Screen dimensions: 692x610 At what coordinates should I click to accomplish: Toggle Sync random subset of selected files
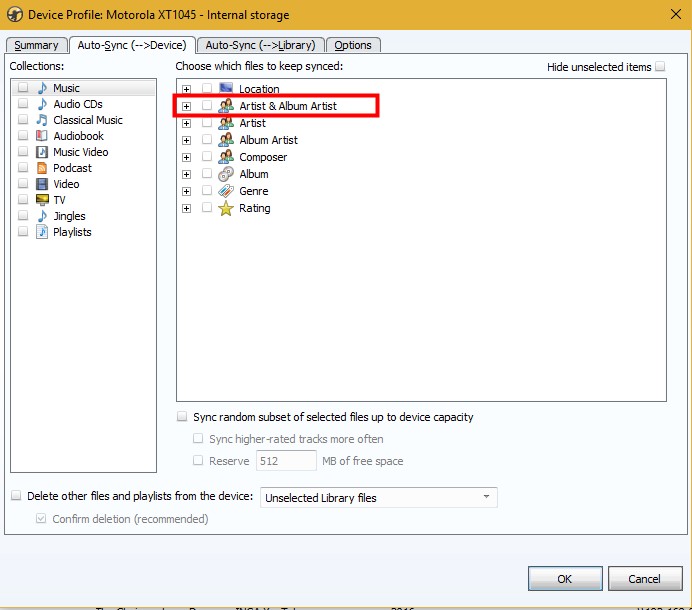[x=182, y=417]
